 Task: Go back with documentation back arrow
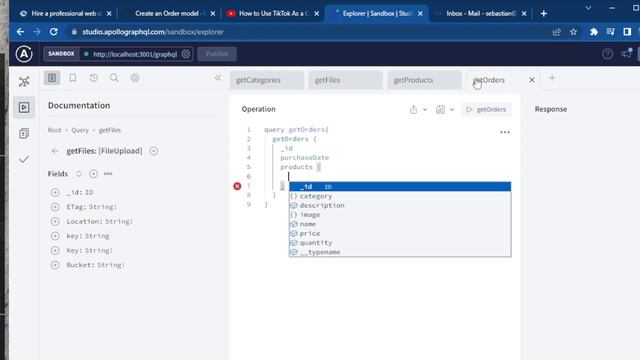[x=55, y=151]
